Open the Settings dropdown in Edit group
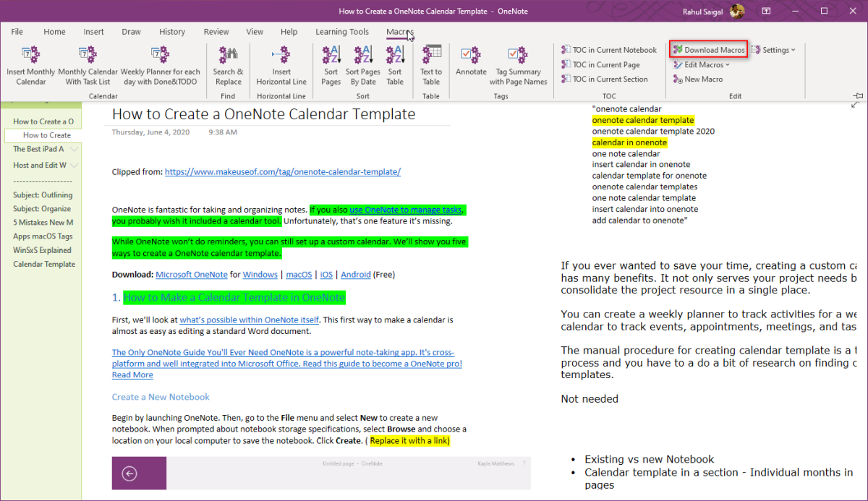The height and width of the screenshot is (501, 868). pyautogui.click(x=773, y=49)
